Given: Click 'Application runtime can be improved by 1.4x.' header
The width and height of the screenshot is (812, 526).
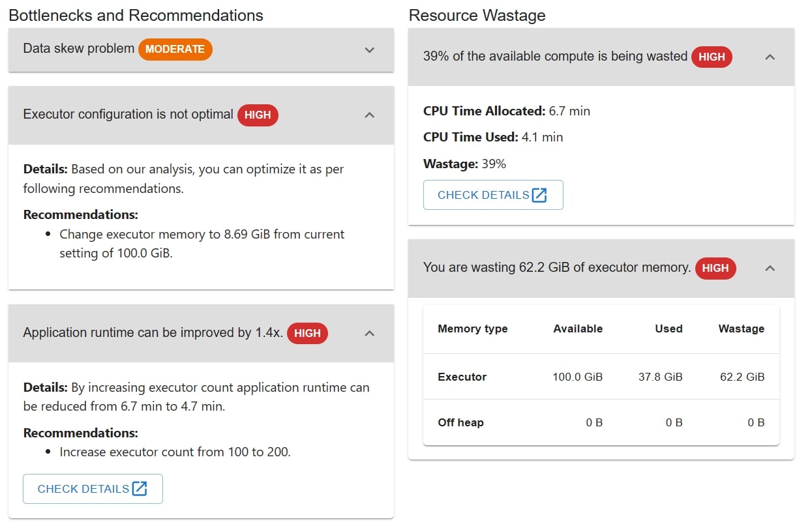Looking at the screenshot, I should pyautogui.click(x=153, y=333).
